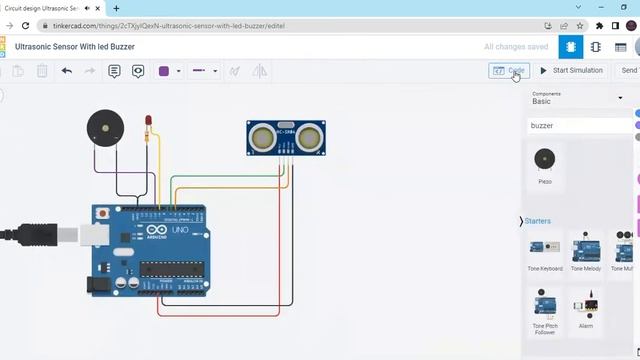
Task: Open wire color dropdown arrow
Action: point(178,71)
